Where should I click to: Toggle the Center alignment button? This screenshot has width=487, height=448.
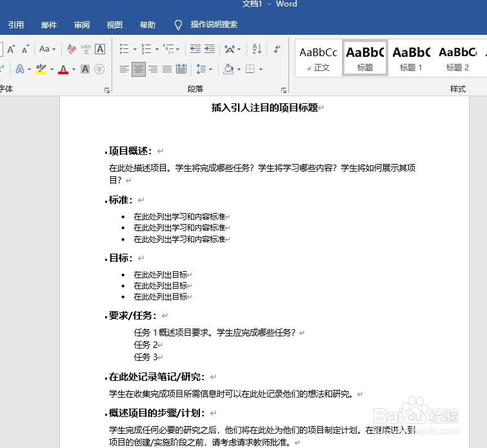coord(139,68)
